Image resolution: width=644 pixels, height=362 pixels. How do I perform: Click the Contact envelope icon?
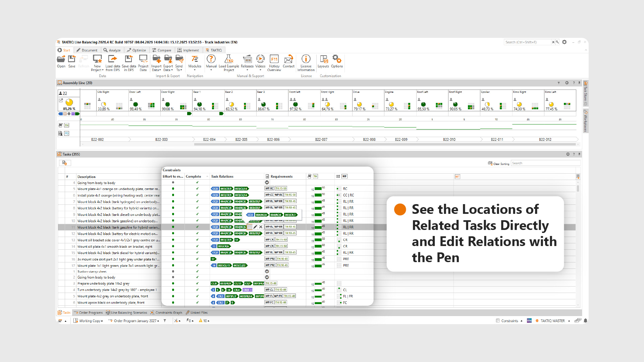288,60
